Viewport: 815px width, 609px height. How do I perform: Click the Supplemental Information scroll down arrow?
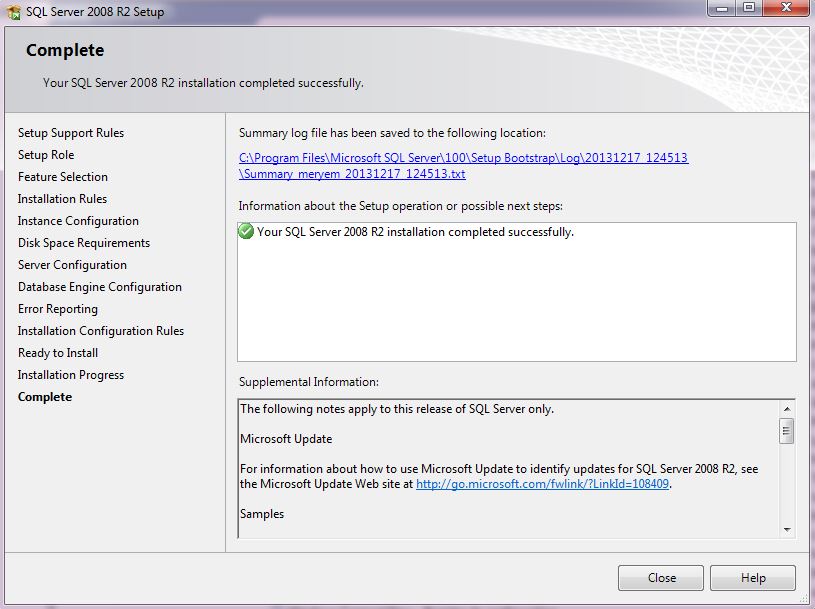pyautogui.click(x=787, y=529)
